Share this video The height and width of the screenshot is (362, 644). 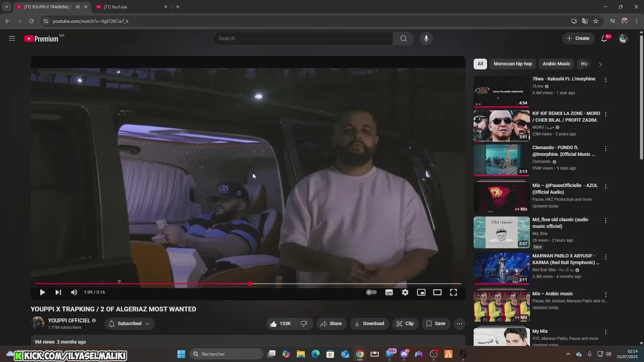click(x=331, y=324)
